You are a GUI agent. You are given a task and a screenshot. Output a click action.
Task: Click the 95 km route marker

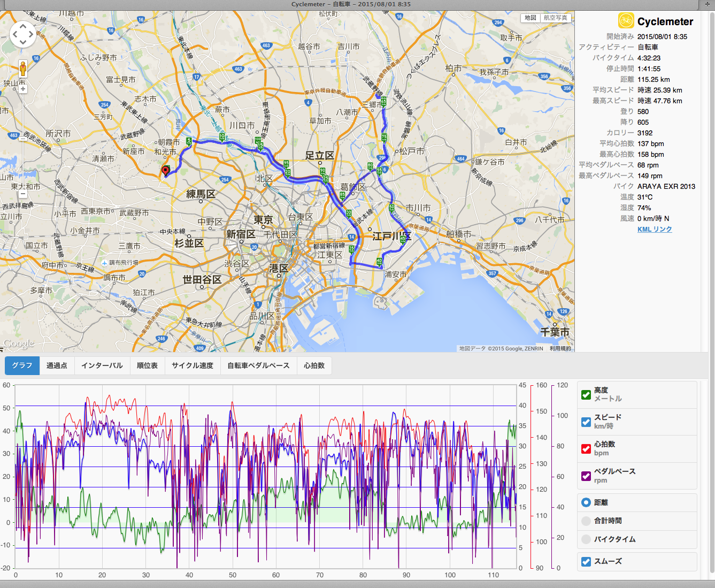coord(286,164)
